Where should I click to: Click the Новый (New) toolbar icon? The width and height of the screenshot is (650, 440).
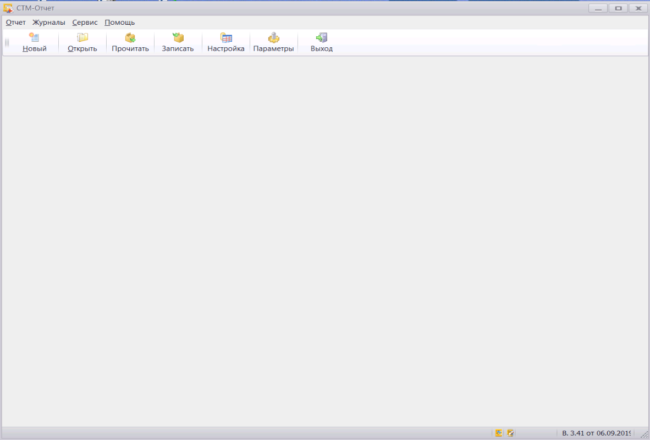click(x=34, y=38)
